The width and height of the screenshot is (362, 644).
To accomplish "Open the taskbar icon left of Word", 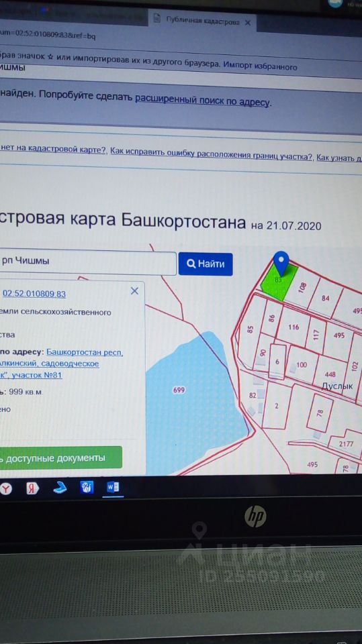I will coord(87,487).
